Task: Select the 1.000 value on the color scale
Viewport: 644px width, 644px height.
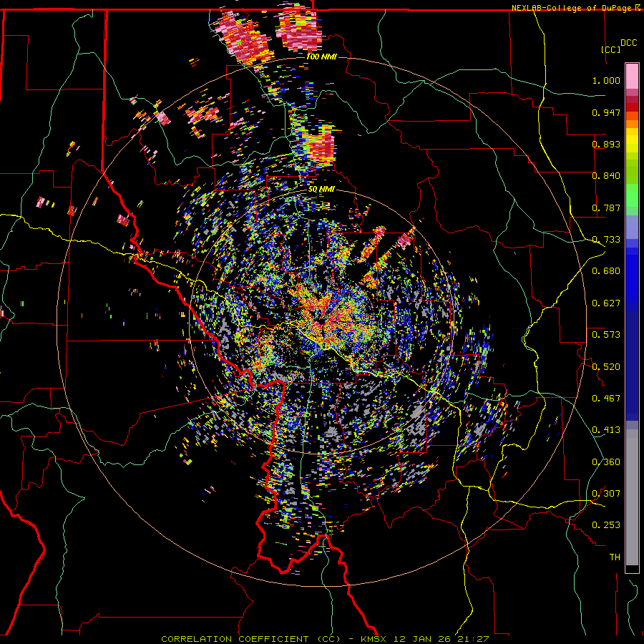Action: pyautogui.click(x=606, y=80)
